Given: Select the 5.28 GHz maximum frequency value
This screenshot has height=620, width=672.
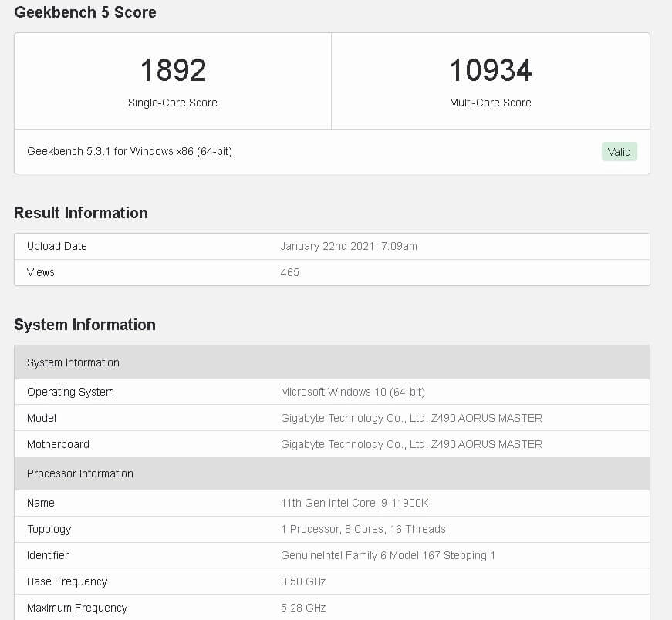Looking at the screenshot, I should pos(303,608).
